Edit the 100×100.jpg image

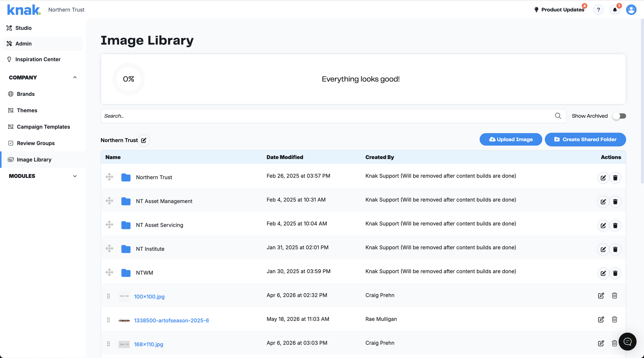601,296
